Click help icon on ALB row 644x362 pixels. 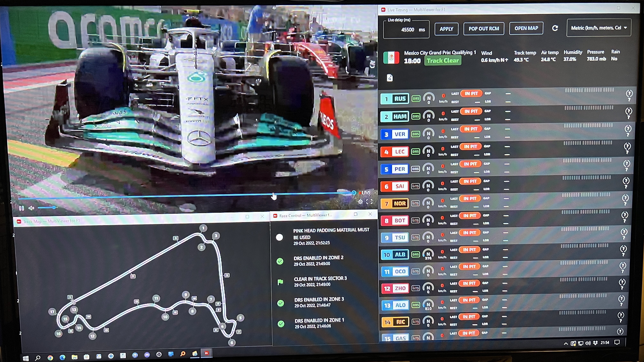[x=623, y=249]
